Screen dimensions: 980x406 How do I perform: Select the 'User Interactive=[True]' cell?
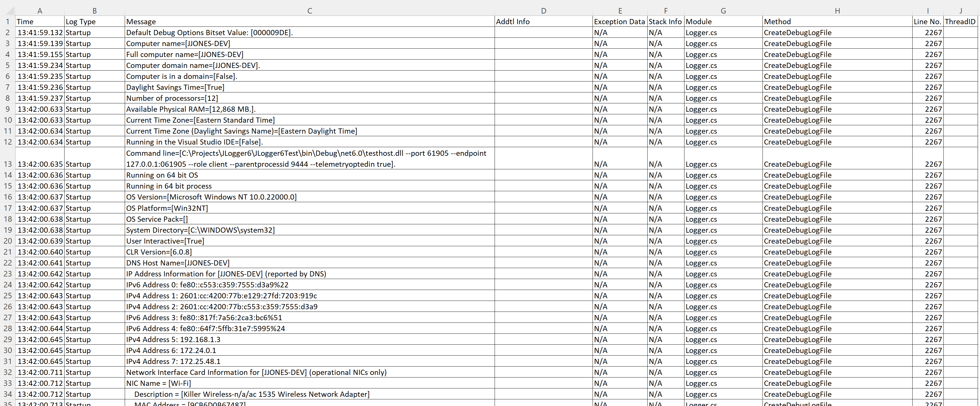click(310, 241)
